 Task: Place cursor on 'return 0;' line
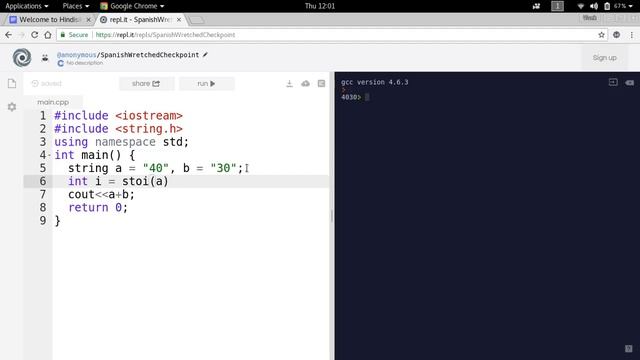(x=98, y=207)
